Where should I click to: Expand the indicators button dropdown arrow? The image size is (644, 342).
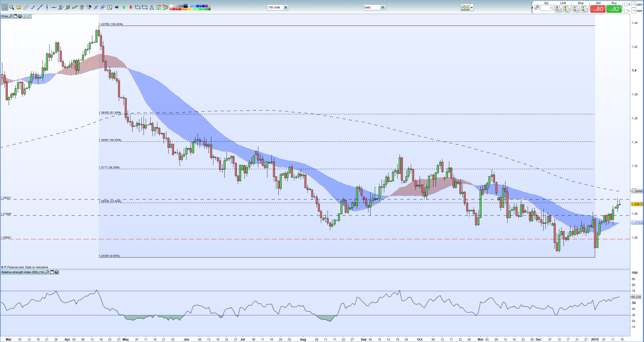pos(472,7)
